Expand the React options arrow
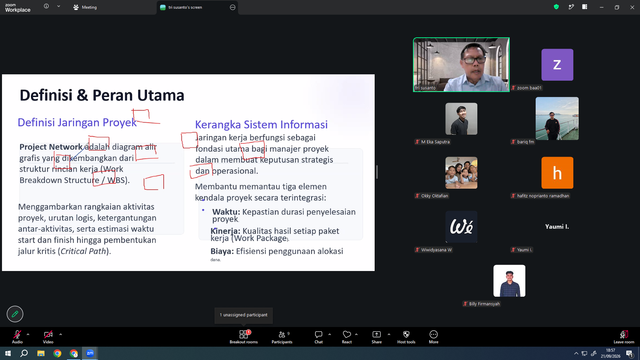This screenshot has height=360, width=640. click(356, 334)
